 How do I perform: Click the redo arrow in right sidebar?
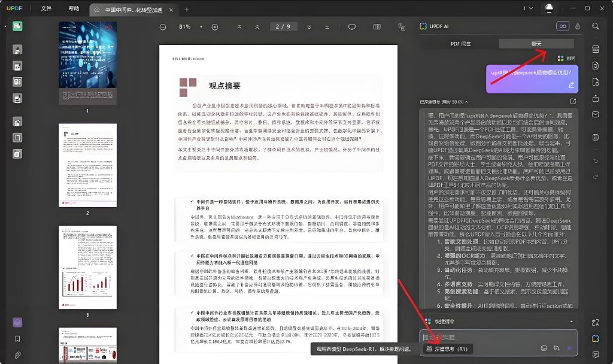coord(596,177)
